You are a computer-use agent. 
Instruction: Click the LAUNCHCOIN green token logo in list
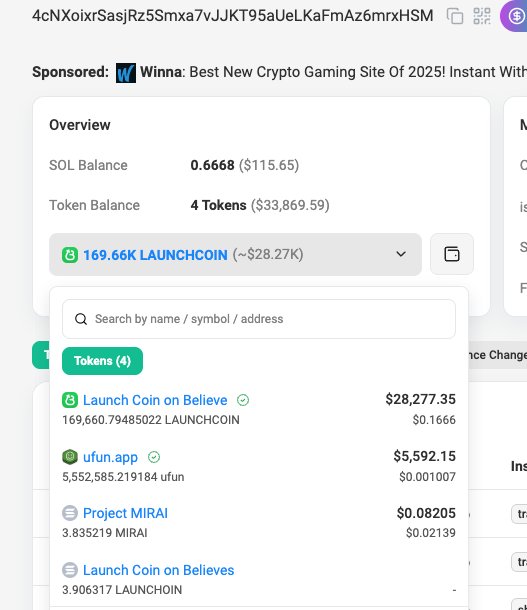[x=70, y=400]
